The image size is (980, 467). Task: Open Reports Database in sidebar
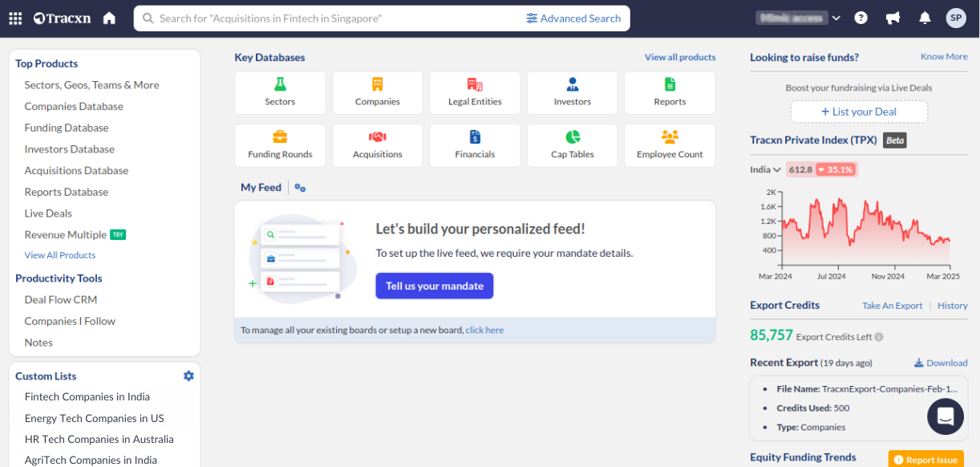tap(67, 192)
